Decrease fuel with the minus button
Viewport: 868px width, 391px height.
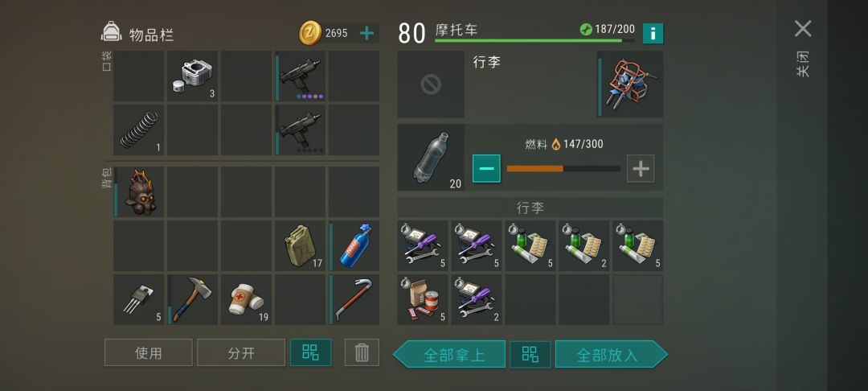point(486,168)
